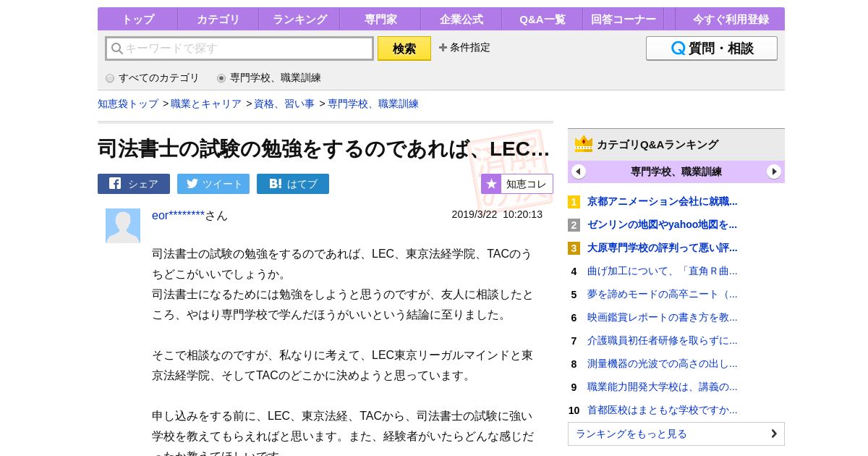Viewport: 868px width, 456px height.
Task: Open rank 6 映画鑑賞レポートの書き方 link
Action: pyautogui.click(x=663, y=317)
